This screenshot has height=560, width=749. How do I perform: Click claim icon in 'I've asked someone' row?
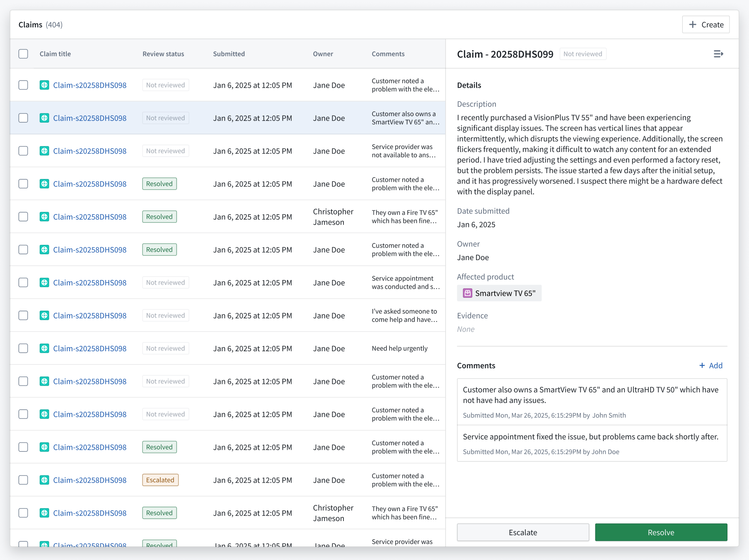tap(44, 316)
